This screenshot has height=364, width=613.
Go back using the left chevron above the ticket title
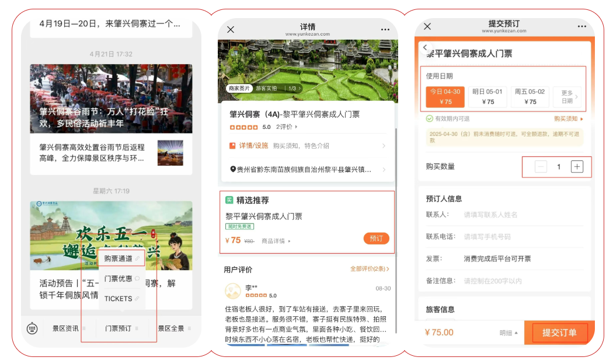(425, 48)
